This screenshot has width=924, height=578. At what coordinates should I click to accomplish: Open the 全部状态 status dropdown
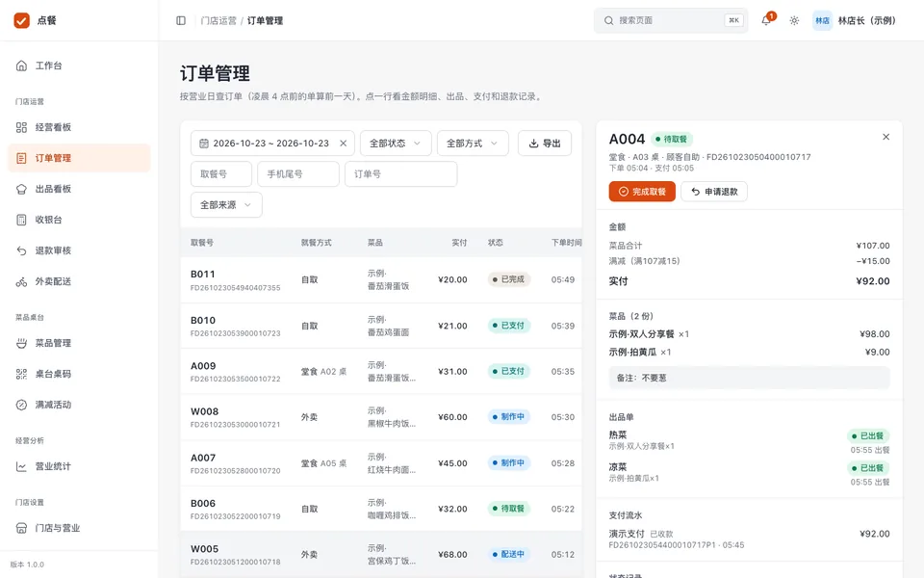(x=396, y=144)
